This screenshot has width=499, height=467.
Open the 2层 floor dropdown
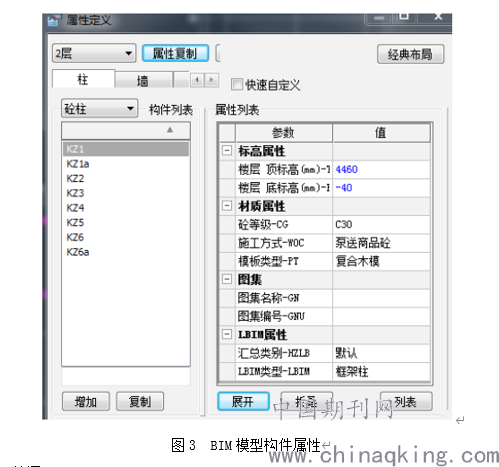pyautogui.click(x=94, y=53)
